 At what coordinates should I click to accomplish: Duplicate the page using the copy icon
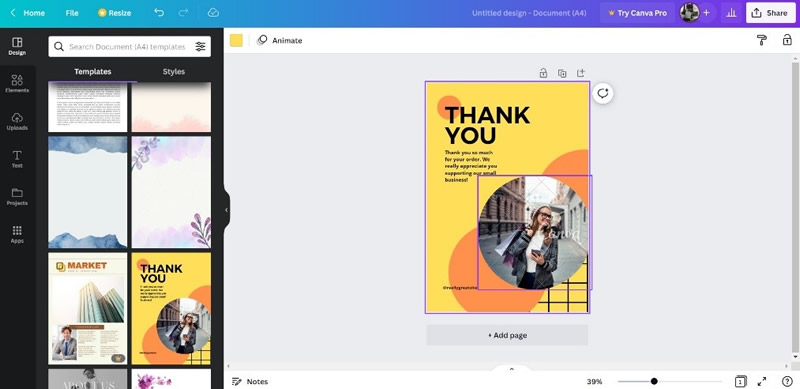[562, 74]
